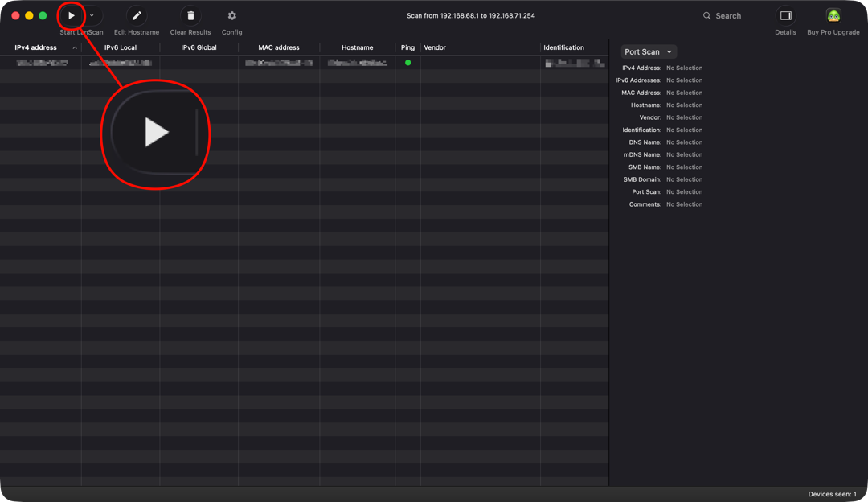This screenshot has height=502, width=868.
Task: Sort by the IPv6 Global column
Action: click(199, 47)
